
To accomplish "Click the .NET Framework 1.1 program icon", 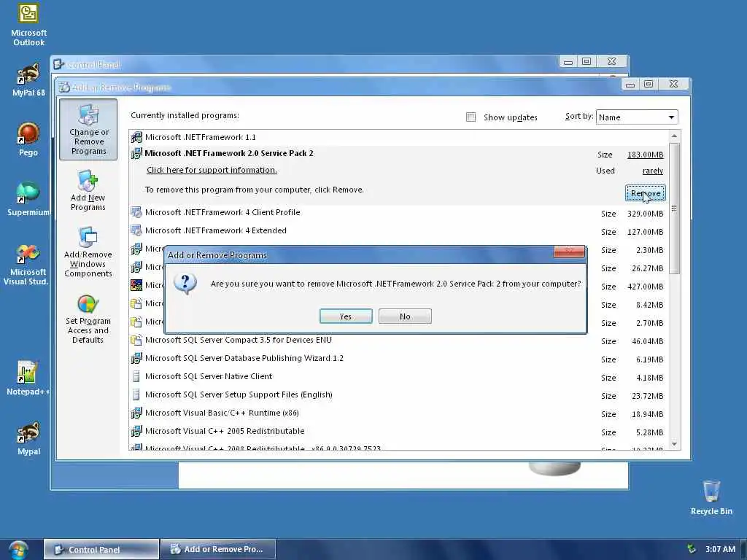I will (136, 137).
